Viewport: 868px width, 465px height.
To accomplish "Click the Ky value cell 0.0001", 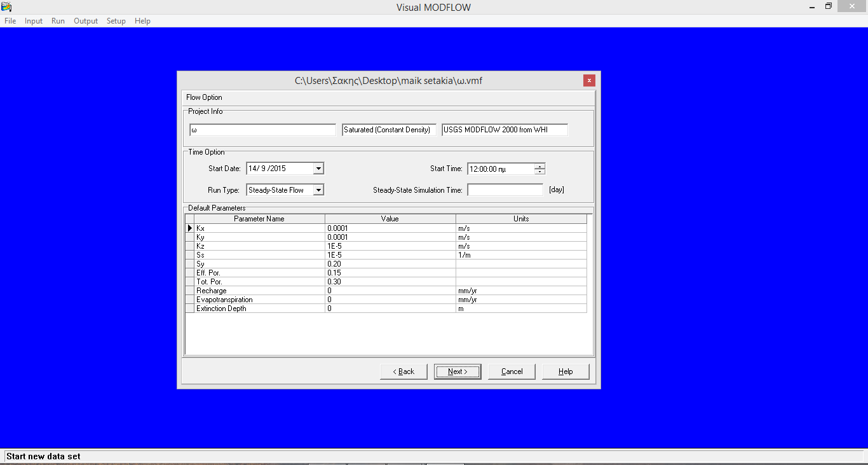I will click(390, 237).
